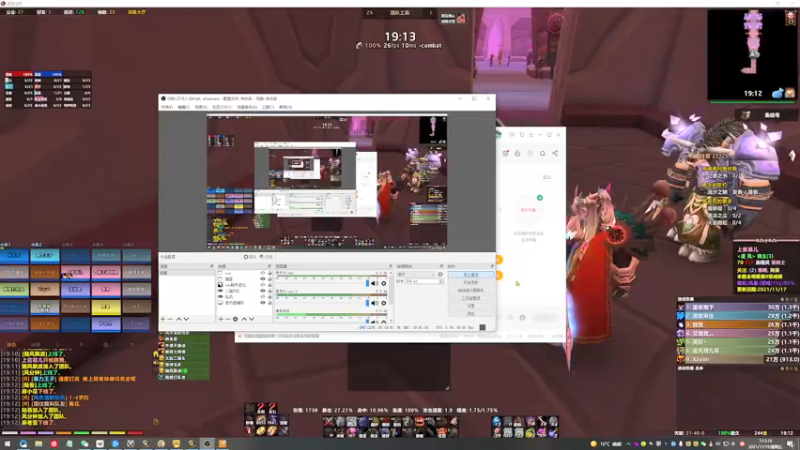800x450 pixels.
Task: Pop out the Scene Transitions dock header icon
Action: tap(441, 266)
